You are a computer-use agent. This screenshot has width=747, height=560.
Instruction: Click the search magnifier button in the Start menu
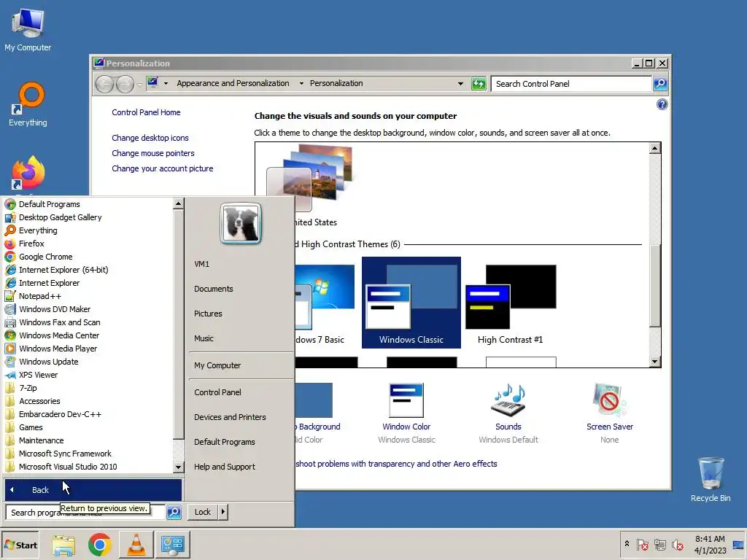click(x=174, y=512)
